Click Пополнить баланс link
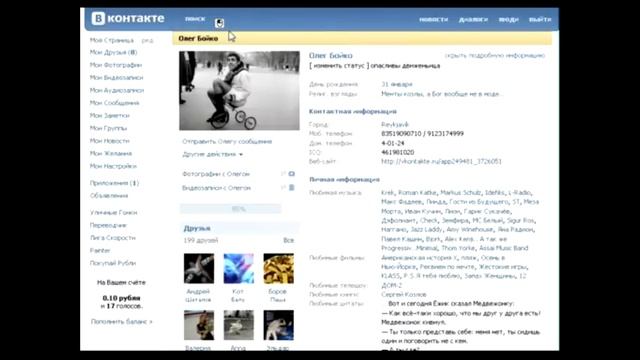The image size is (640, 360). (x=121, y=322)
